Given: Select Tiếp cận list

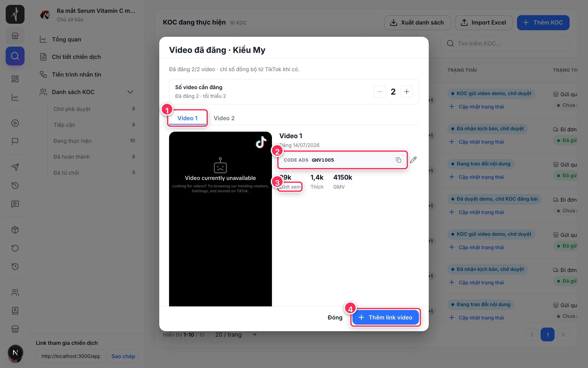Looking at the screenshot, I should coord(94,125).
